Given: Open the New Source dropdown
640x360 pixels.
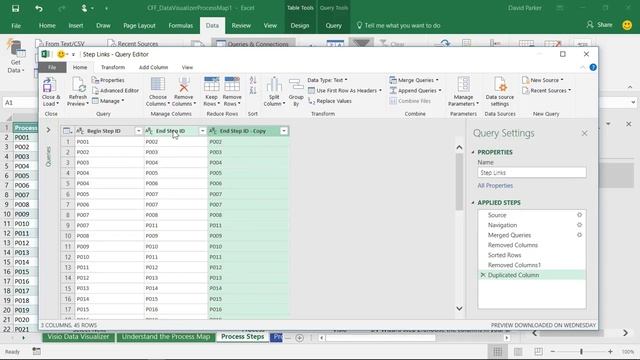Looking at the screenshot, I should pyautogui.click(x=543, y=80).
